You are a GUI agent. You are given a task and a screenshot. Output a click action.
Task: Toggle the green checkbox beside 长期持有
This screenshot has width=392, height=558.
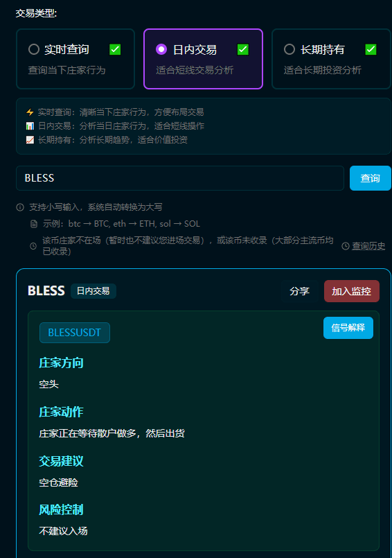(371, 49)
